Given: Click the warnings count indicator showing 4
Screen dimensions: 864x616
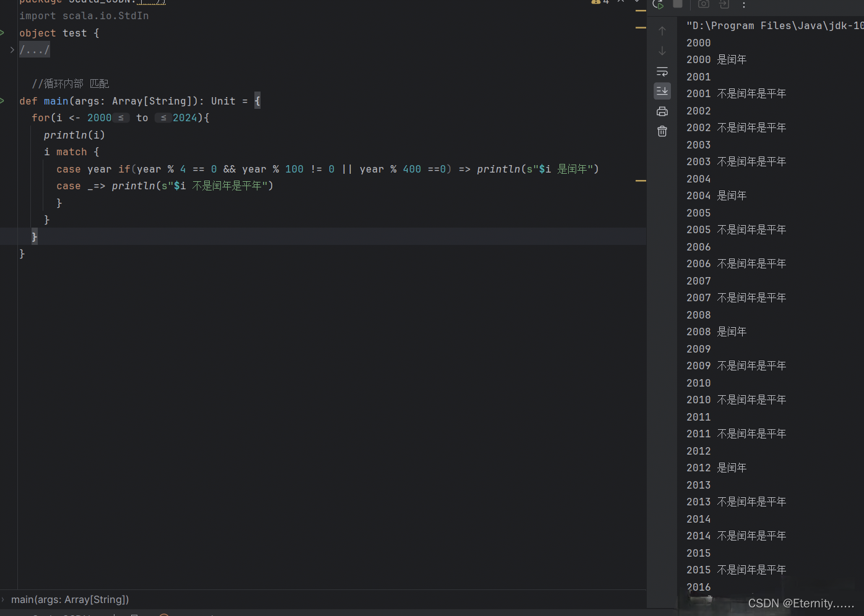Looking at the screenshot, I should (x=600, y=2).
